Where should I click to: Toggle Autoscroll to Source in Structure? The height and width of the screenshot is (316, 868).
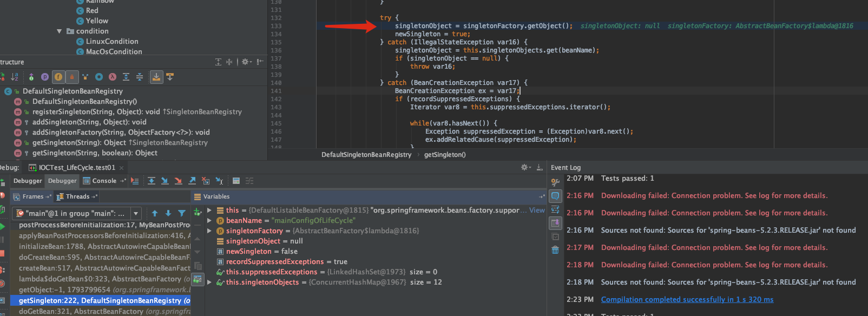point(156,77)
